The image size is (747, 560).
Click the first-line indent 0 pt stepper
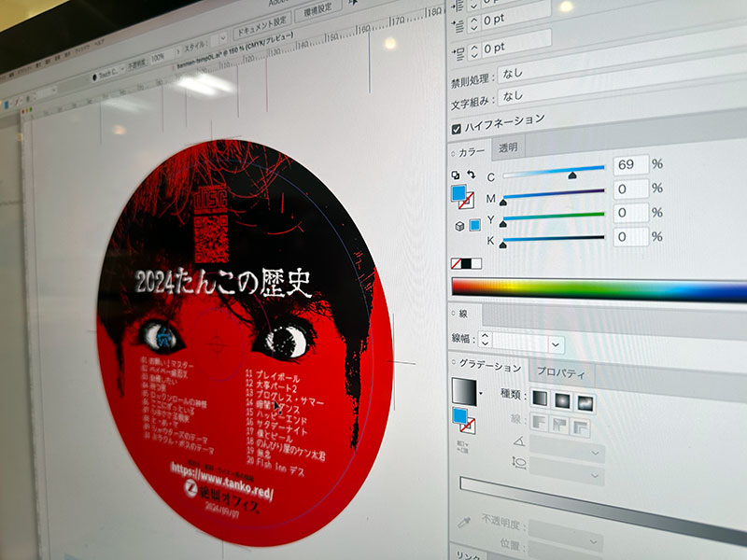[473, 22]
